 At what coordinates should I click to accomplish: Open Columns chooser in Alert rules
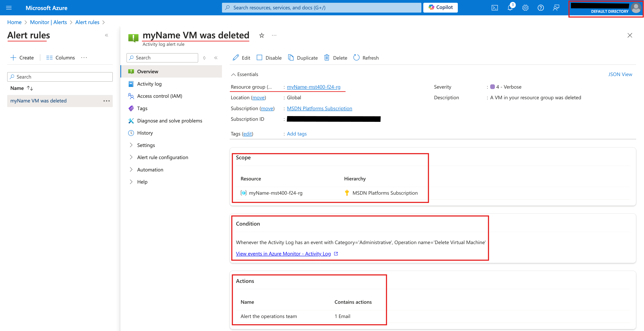click(60, 58)
